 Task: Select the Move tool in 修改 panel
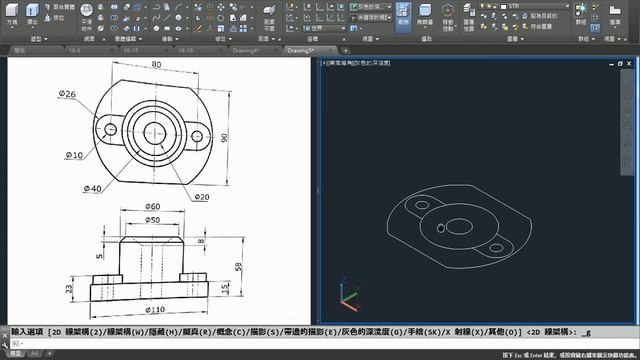[221, 7]
